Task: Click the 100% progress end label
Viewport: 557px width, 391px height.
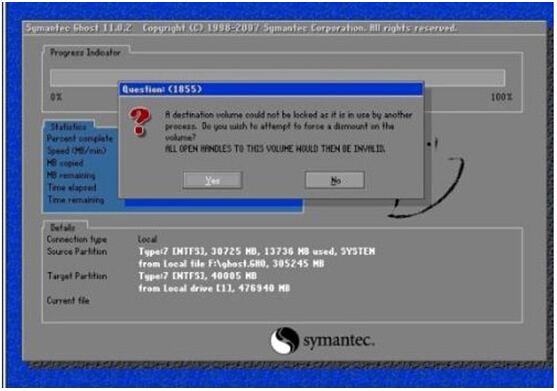Action: [x=502, y=97]
